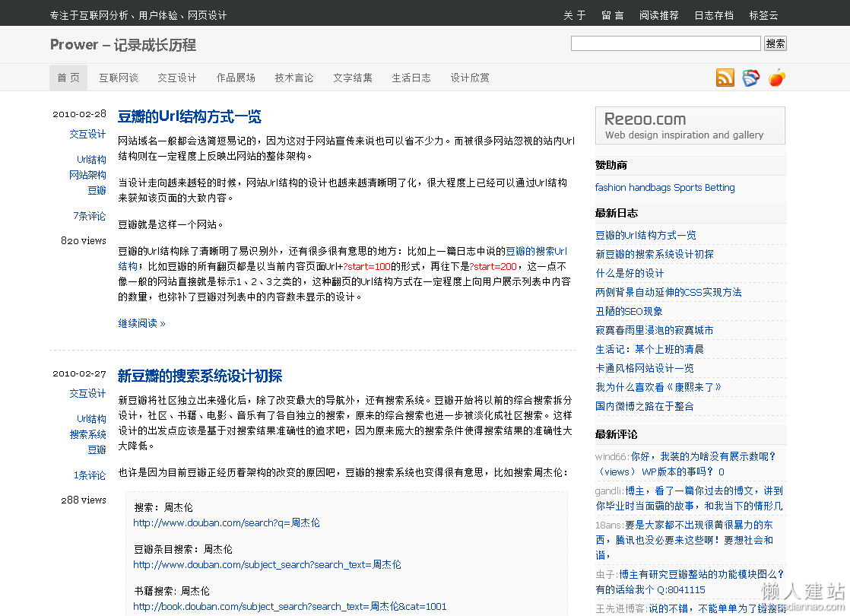This screenshot has width=850, height=616.
Task: Select the 设计欣赏 navigation tab
Action: [x=470, y=78]
